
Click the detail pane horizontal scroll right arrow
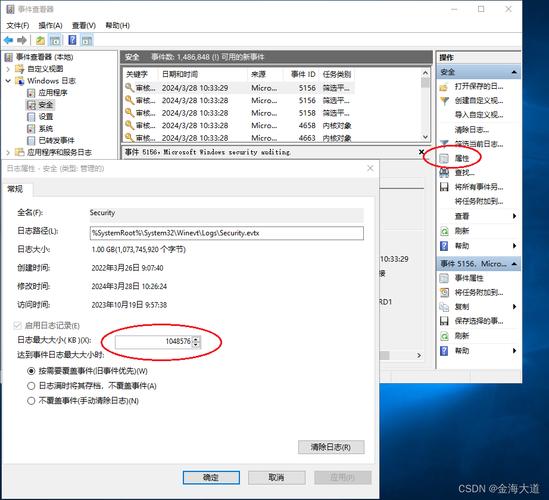point(419,355)
